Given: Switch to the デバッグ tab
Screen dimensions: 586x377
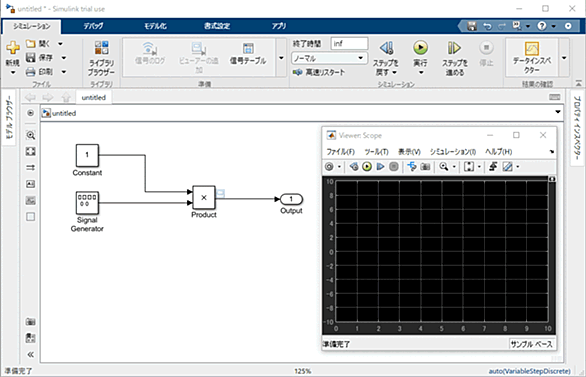Looking at the screenshot, I should 93,26.
